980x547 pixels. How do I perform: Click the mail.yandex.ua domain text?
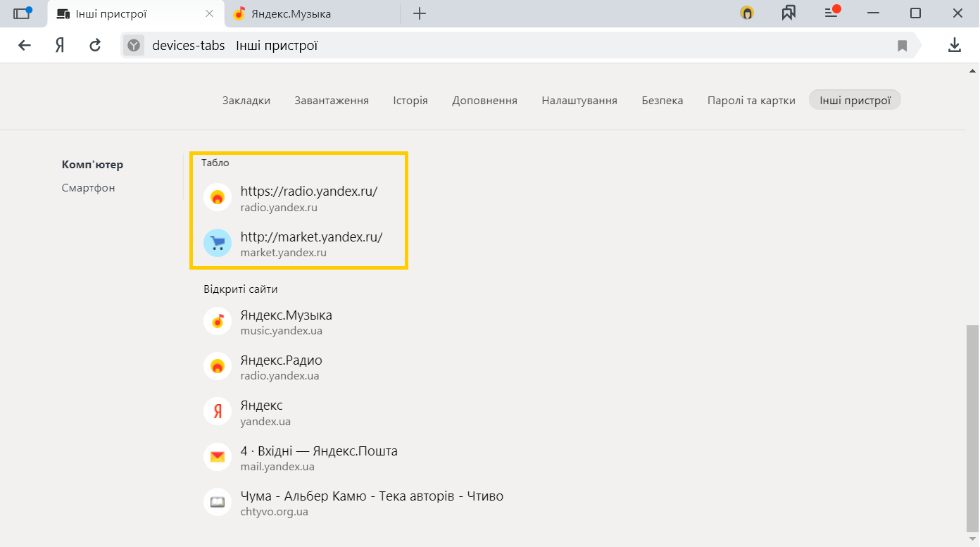click(277, 467)
